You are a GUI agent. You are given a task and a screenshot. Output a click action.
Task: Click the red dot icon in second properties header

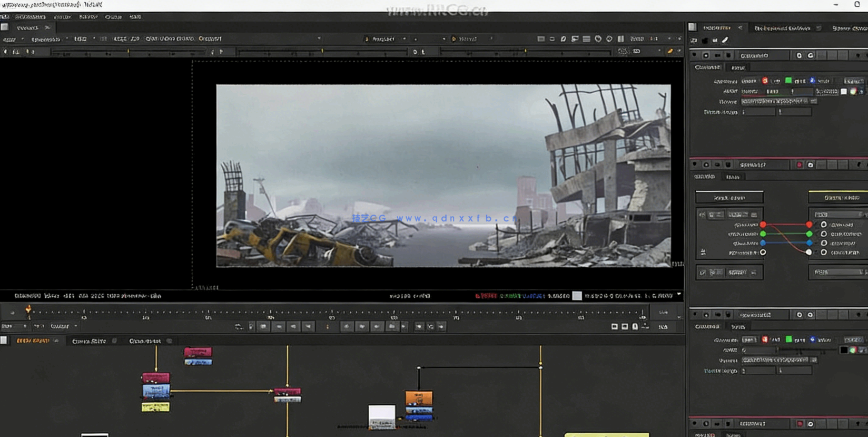tap(800, 165)
